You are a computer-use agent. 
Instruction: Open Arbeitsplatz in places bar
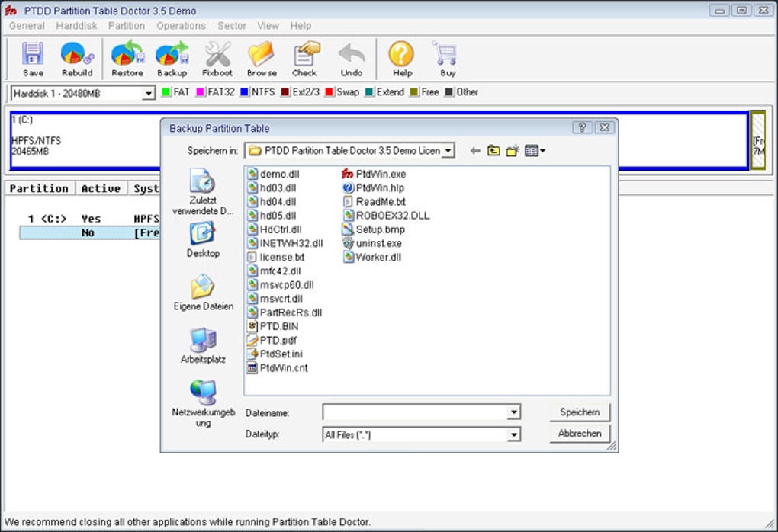click(203, 345)
